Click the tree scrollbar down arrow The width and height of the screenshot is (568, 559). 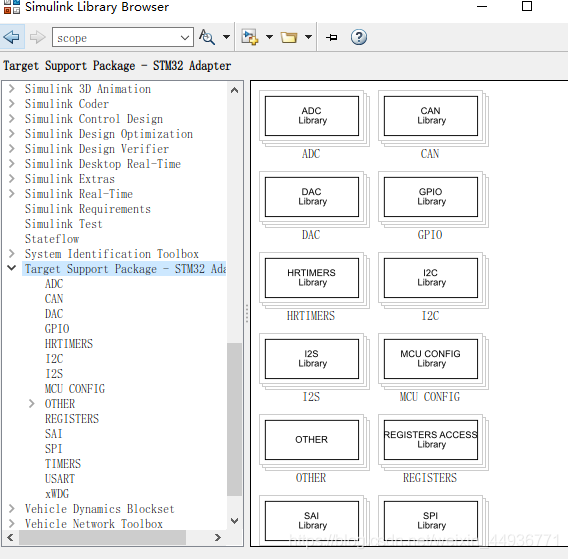(234, 521)
